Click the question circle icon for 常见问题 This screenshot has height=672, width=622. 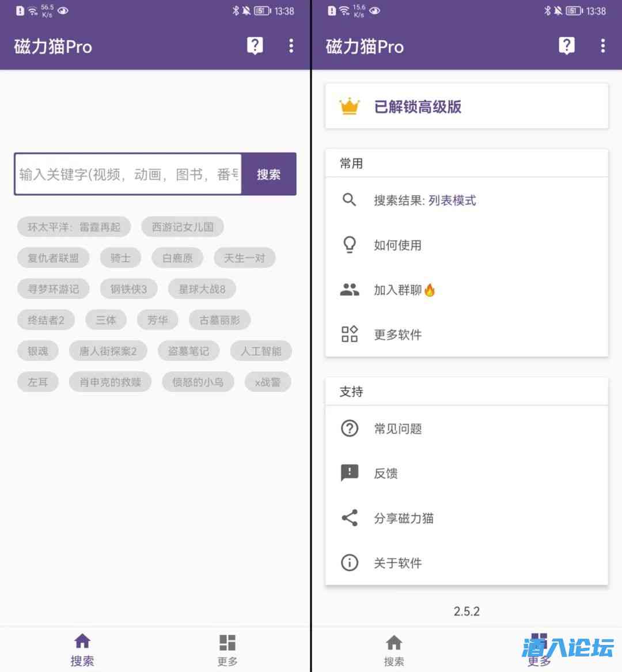[x=349, y=428]
